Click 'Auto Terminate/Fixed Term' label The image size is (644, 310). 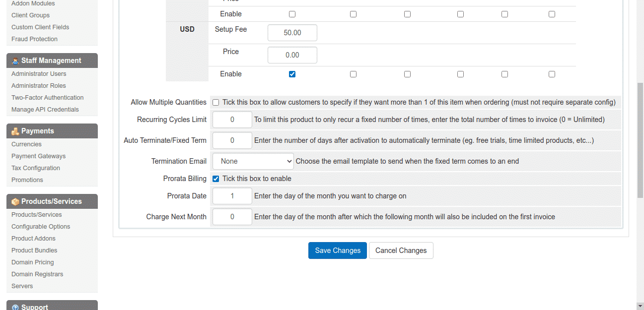[165, 140]
